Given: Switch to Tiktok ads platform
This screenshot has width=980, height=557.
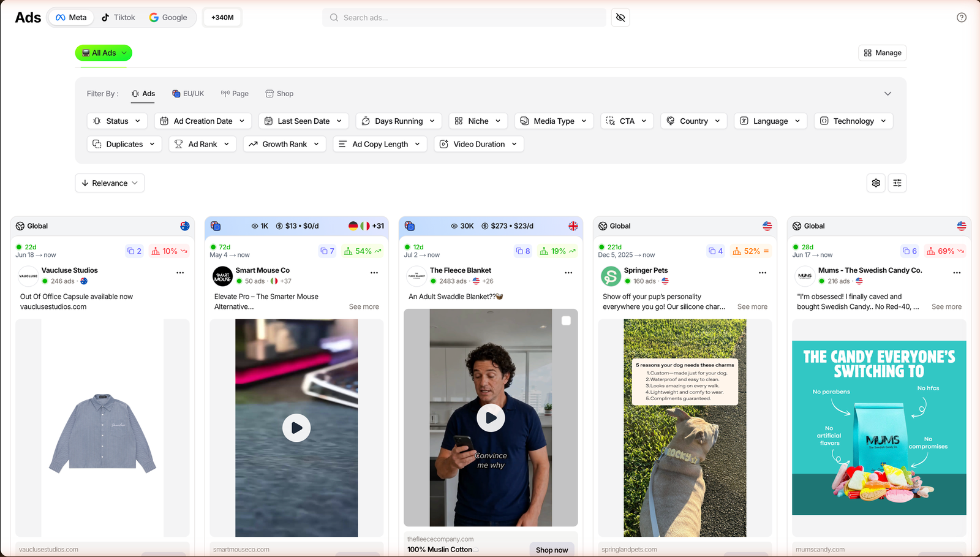Looking at the screenshot, I should click(118, 17).
